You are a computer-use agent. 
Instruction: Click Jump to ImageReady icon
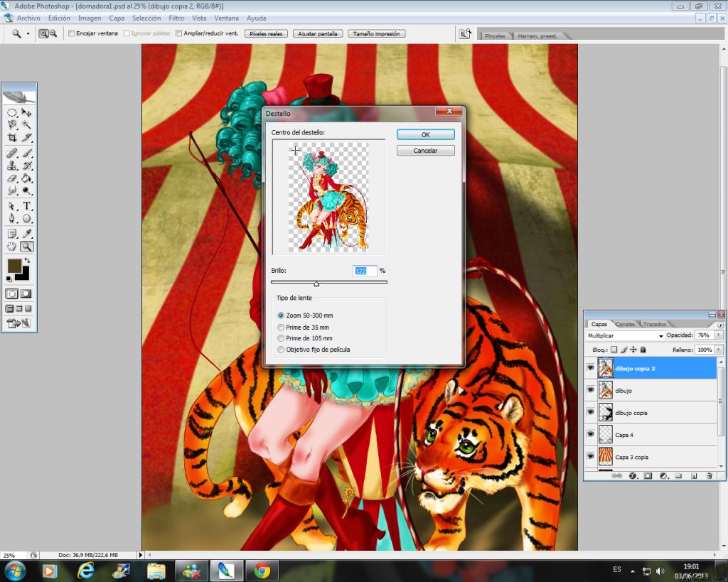click(19, 323)
